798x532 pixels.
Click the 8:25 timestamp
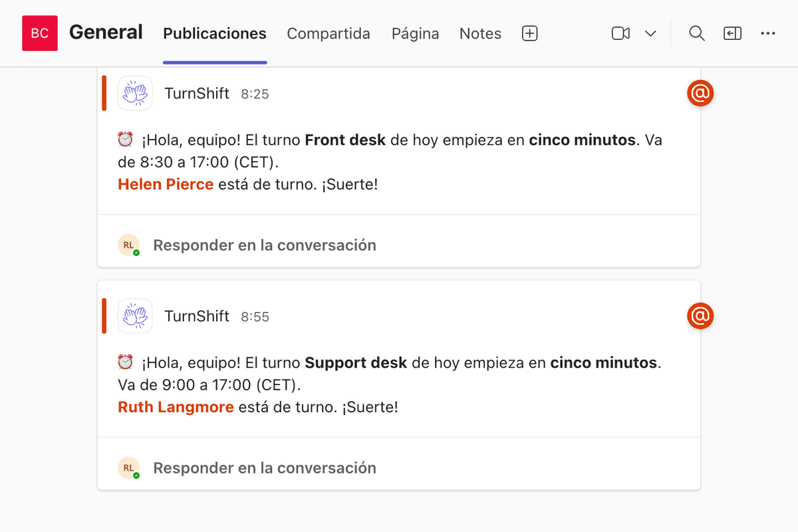(x=255, y=94)
